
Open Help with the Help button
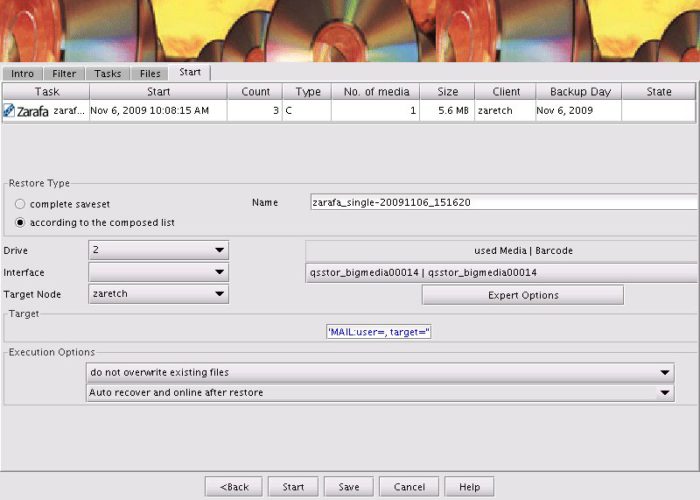pyautogui.click(x=469, y=487)
